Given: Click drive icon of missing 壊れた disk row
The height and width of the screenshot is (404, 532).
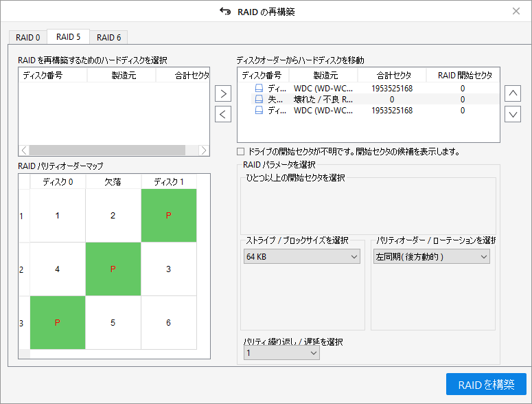Looking at the screenshot, I should coord(259,99).
